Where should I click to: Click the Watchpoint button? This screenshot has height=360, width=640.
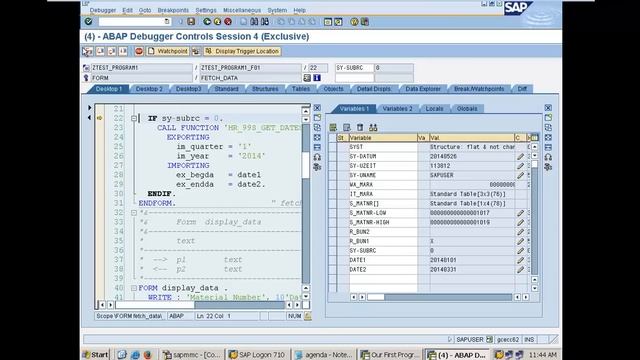(x=167, y=51)
